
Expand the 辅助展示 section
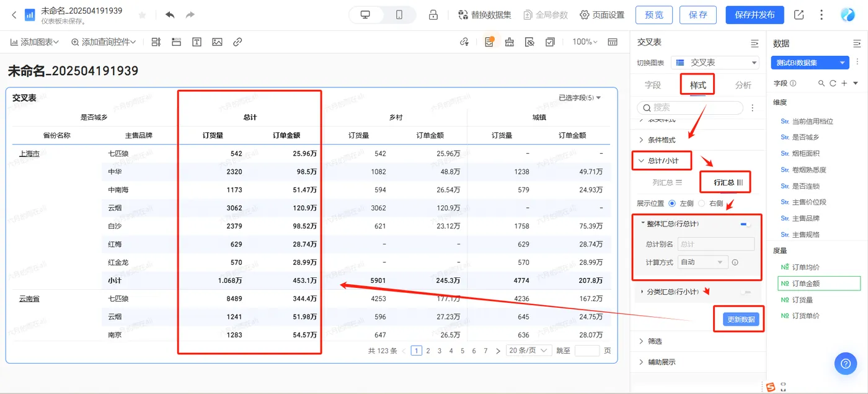pyautogui.click(x=657, y=362)
